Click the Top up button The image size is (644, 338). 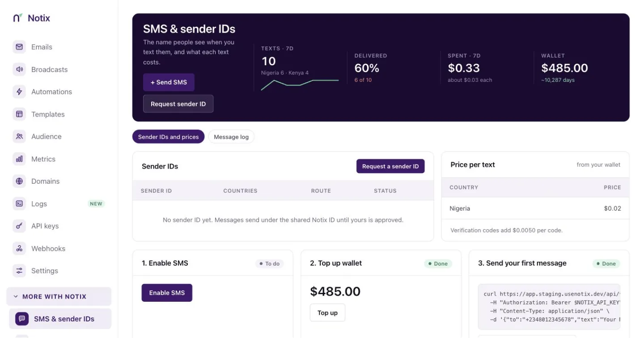(x=327, y=313)
